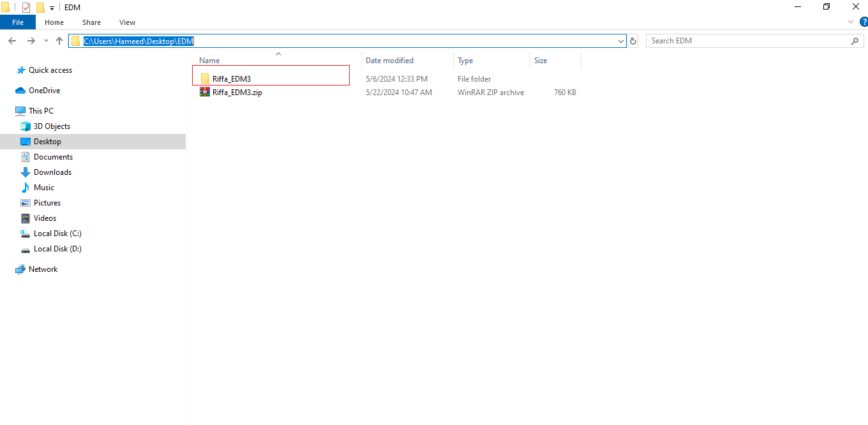Click the Quick access star icon
The width and height of the screenshot is (868, 425).
click(x=21, y=70)
